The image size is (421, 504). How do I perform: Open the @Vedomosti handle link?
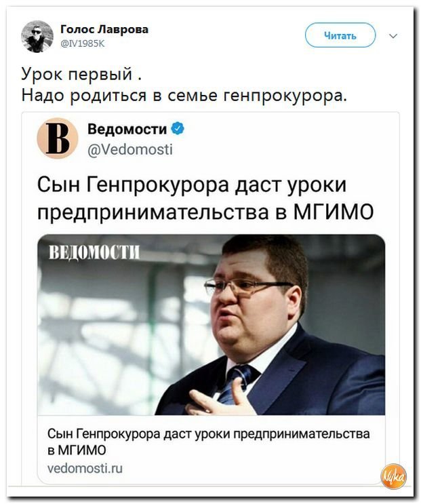[130, 149]
